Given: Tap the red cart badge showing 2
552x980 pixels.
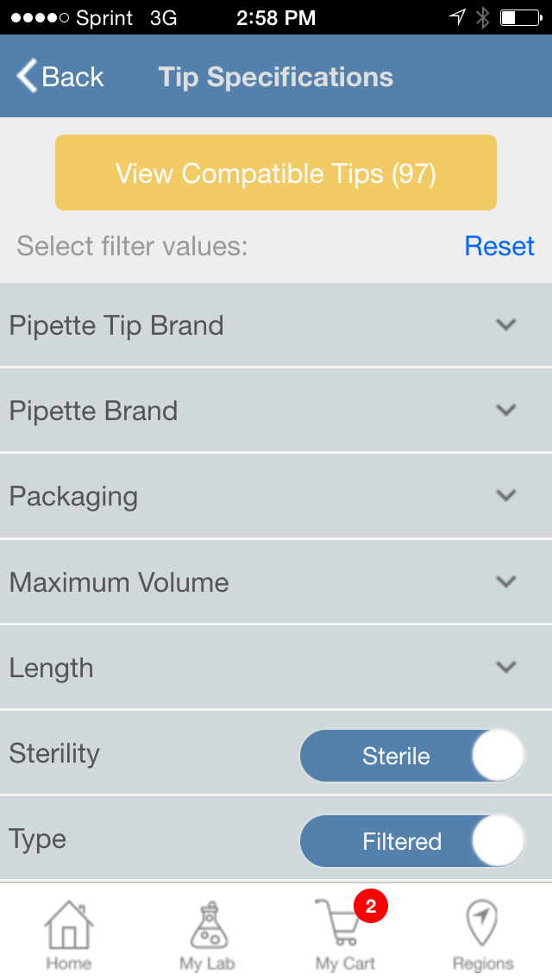Looking at the screenshot, I should coord(371,906).
